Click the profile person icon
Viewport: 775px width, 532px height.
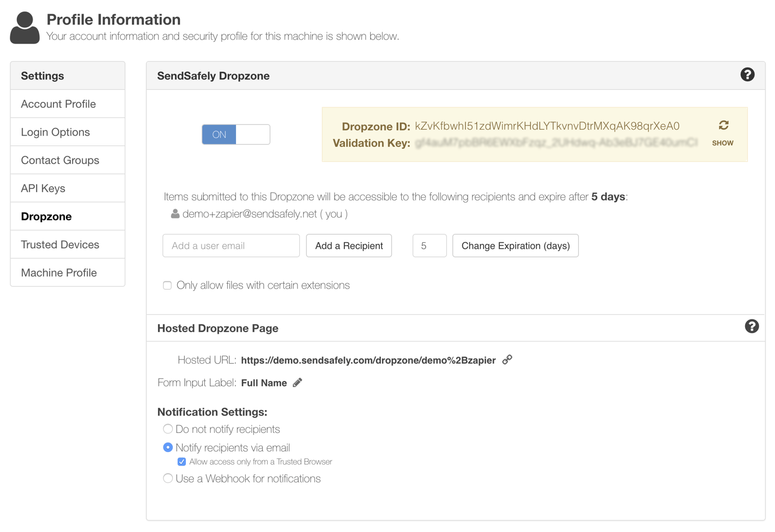pos(25,26)
